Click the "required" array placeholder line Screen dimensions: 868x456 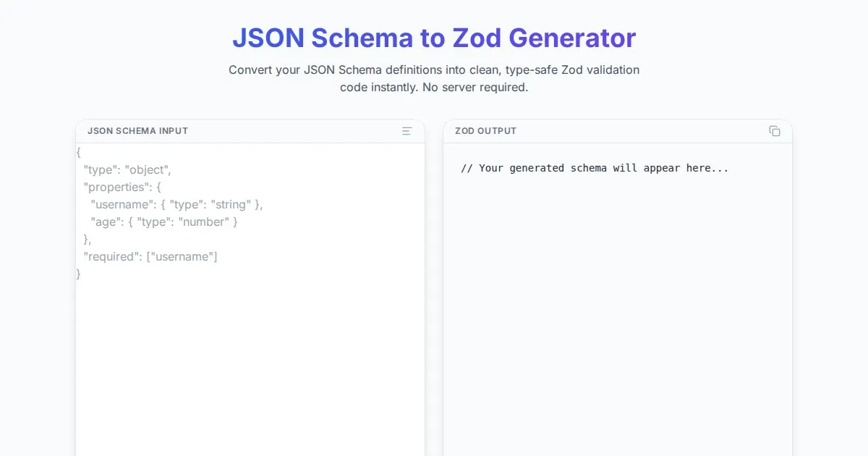click(x=150, y=257)
